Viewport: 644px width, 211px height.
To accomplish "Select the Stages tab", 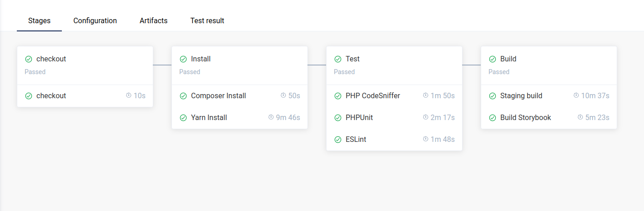I will pos(39,21).
